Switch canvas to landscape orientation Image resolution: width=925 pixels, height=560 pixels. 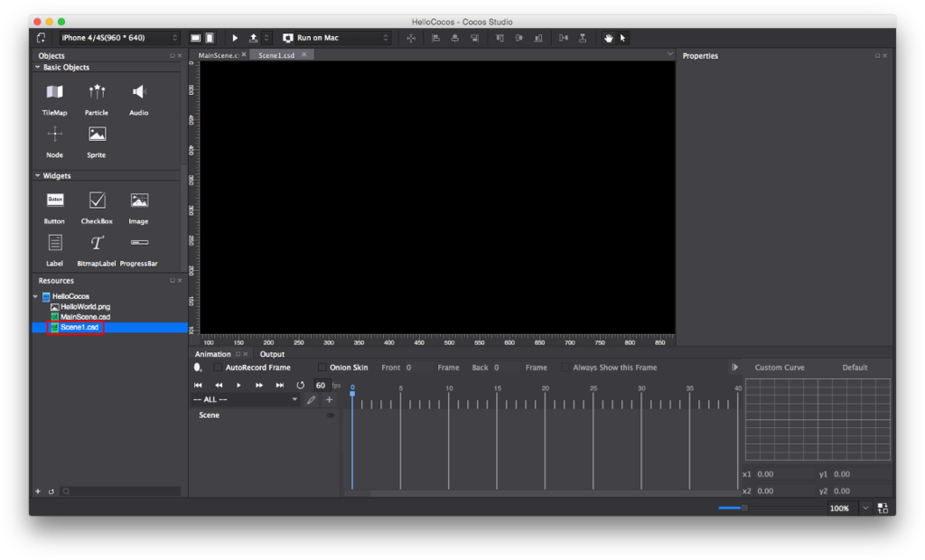[195, 38]
